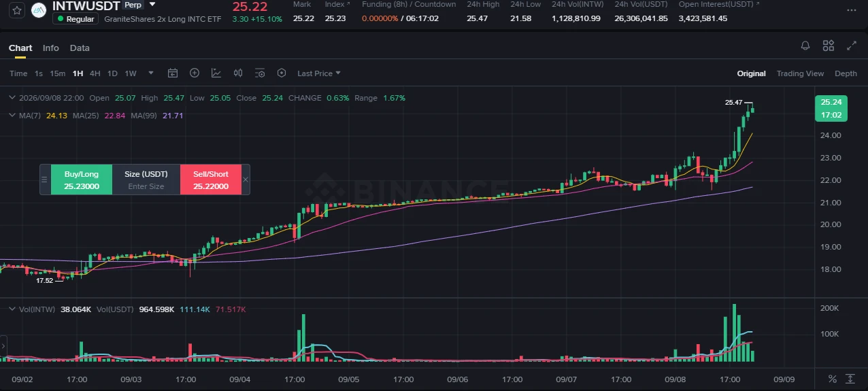Click the 17.52 low price marker
868x391 pixels.
coord(44,280)
